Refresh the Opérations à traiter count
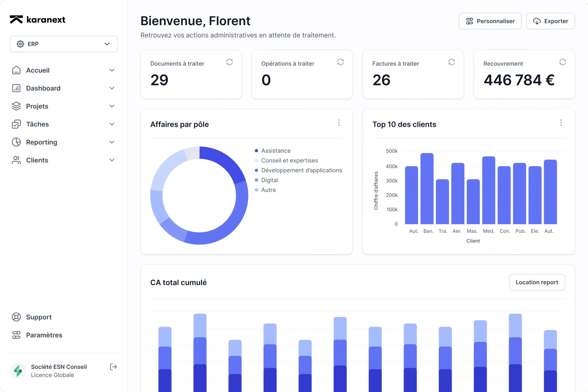 click(340, 62)
